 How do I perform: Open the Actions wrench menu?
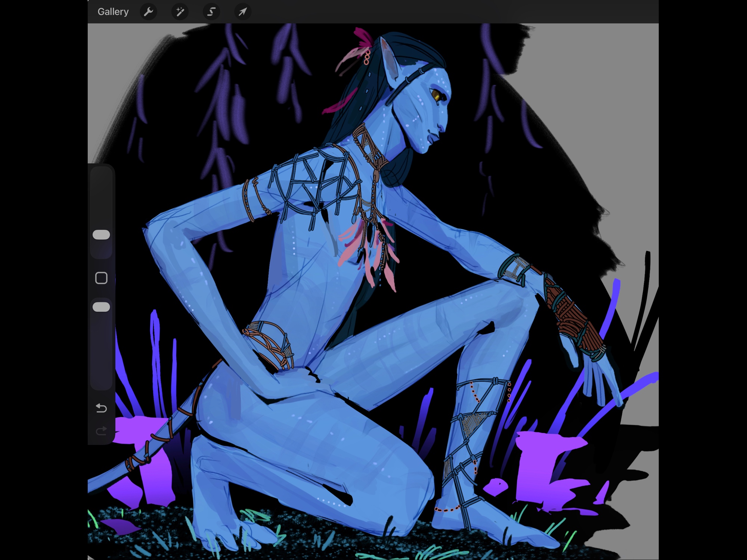(148, 12)
